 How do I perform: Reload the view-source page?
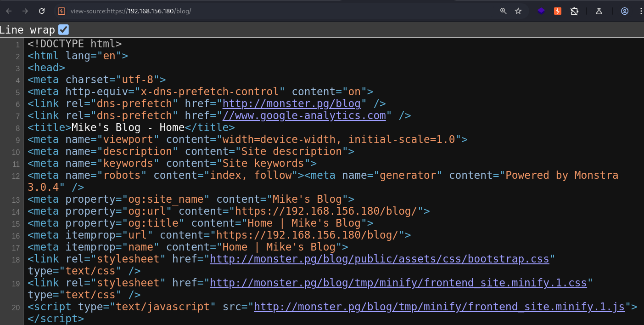(x=42, y=11)
